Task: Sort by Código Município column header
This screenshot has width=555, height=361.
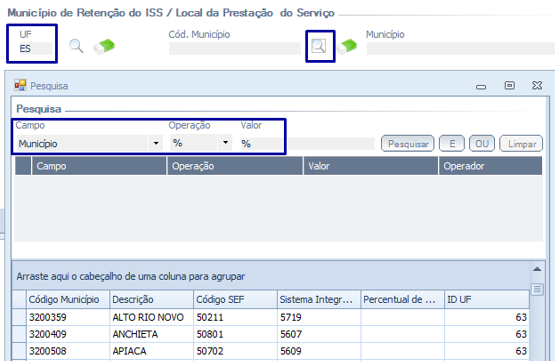Action: tap(68, 299)
